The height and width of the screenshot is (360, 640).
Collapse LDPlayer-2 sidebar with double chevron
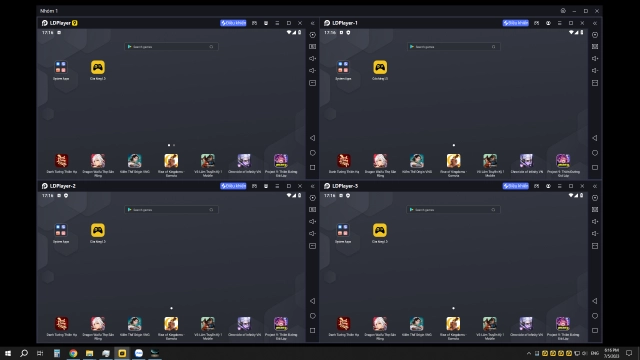click(313, 186)
